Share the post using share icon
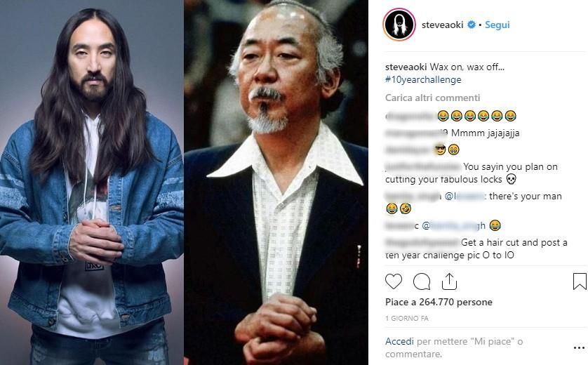 click(x=449, y=281)
